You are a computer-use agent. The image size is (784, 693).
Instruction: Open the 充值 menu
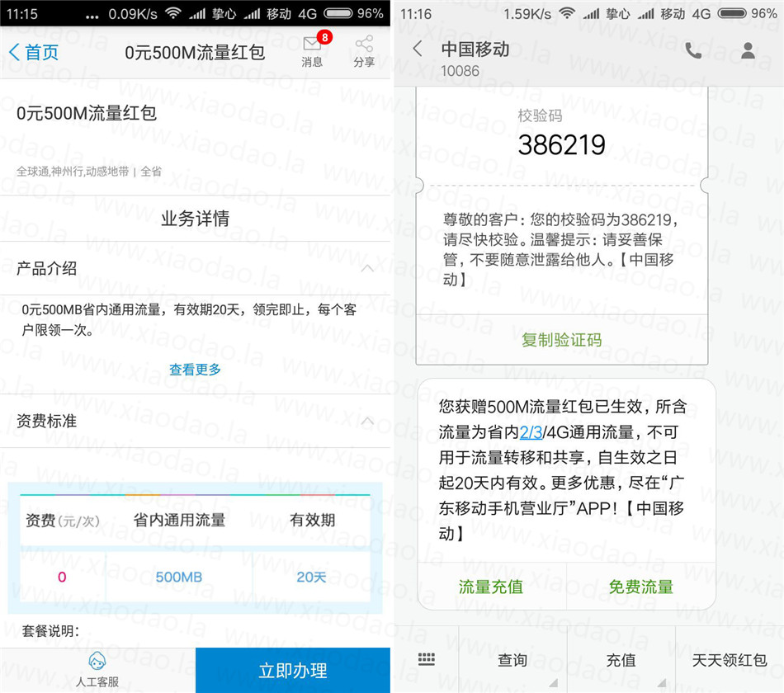(621, 660)
